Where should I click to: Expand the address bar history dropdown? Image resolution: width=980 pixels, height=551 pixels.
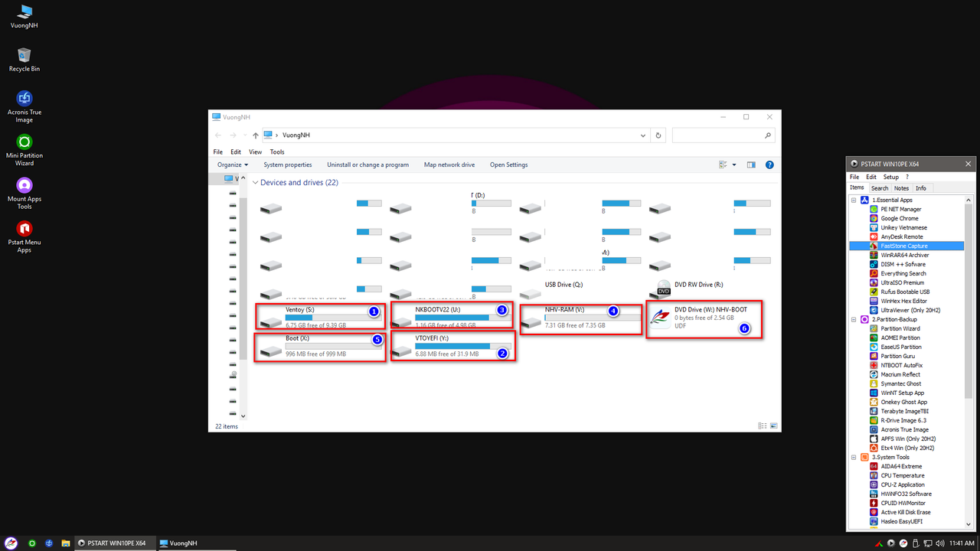click(x=643, y=135)
